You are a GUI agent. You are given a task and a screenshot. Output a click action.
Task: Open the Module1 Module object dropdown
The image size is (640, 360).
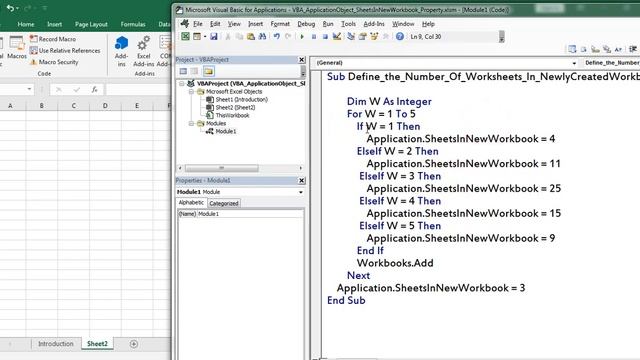(301, 192)
